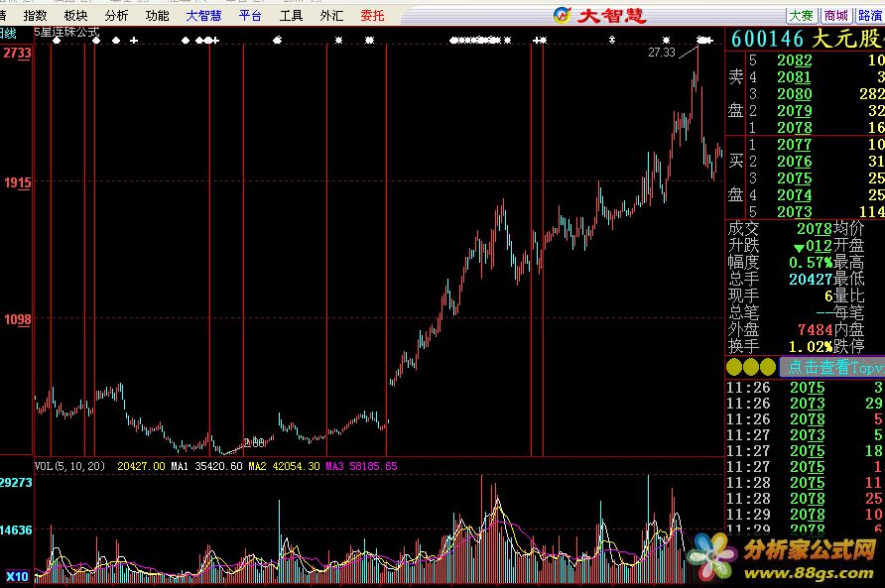Select buy level 2 price 2076
The width and height of the screenshot is (885, 588).
pyautogui.click(x=794, y=162)
